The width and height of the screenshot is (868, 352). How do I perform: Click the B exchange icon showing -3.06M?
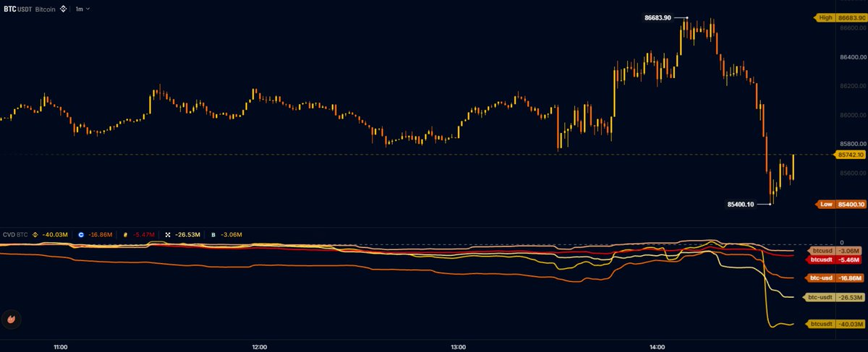[x=214, y=235]
